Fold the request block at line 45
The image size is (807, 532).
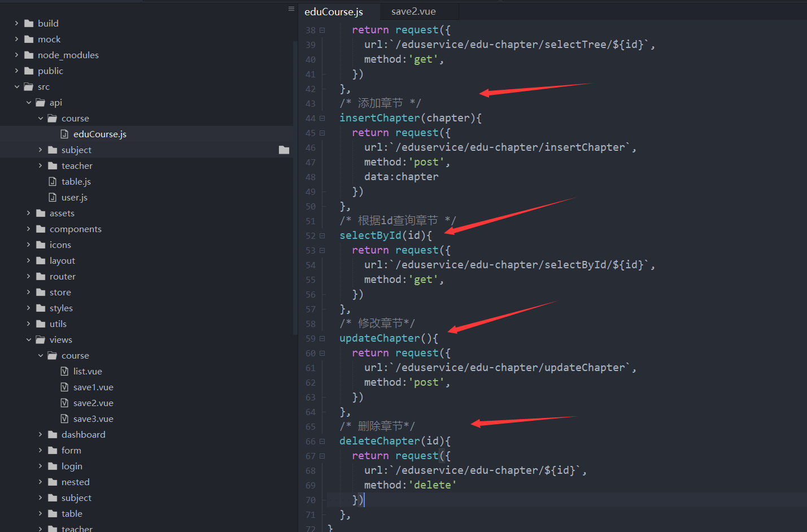322,133
